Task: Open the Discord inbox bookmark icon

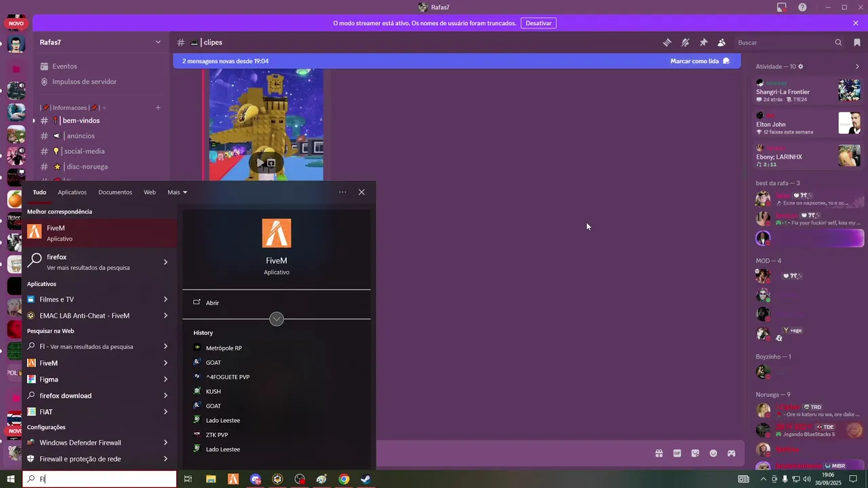Action: (857, 42)
